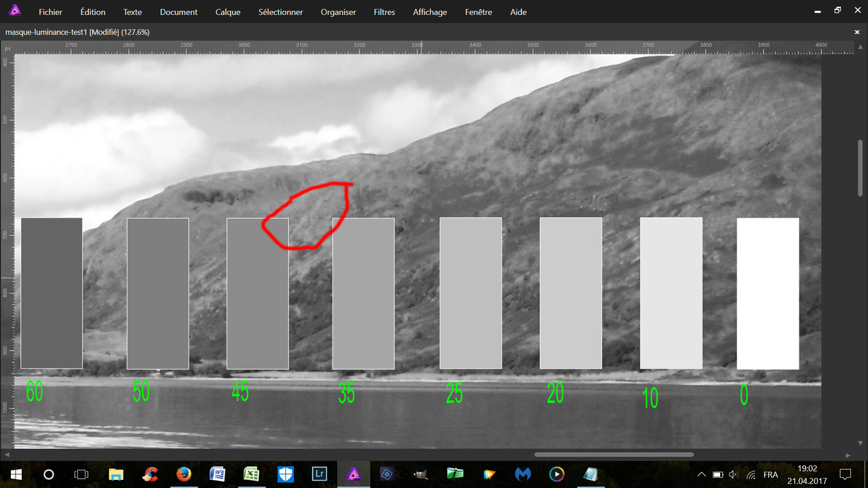Open the Texte menu
Screen dimensions: 868x488
[x=133, y=12]
